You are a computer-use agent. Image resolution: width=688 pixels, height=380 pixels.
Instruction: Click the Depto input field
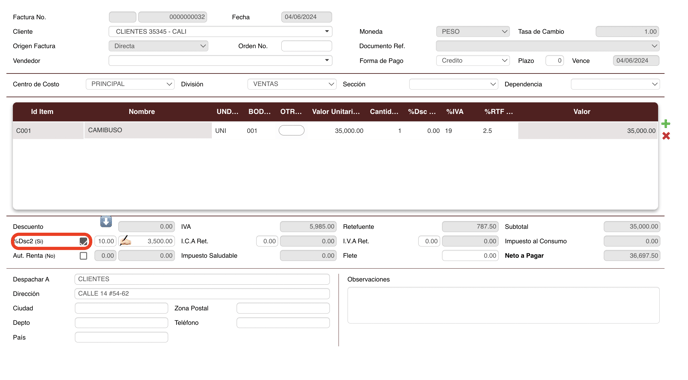pyautogui.click(x=122, y=323)
